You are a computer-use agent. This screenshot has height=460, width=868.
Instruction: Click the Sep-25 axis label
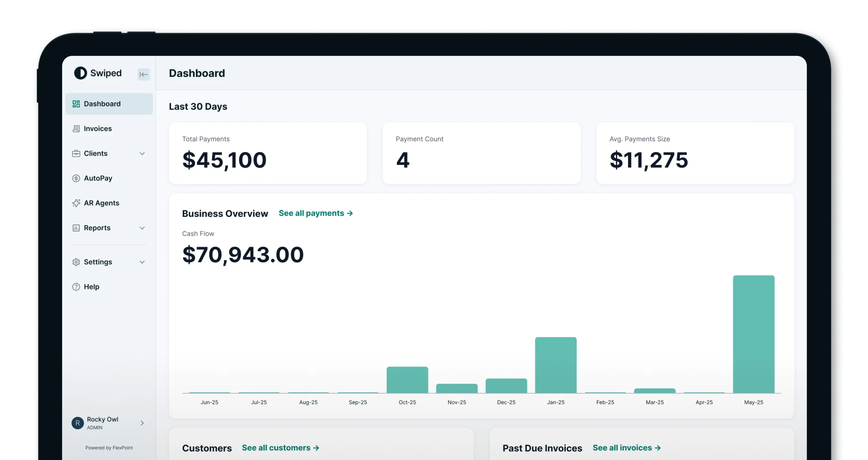pyautogui.click(x=358, y=402)
